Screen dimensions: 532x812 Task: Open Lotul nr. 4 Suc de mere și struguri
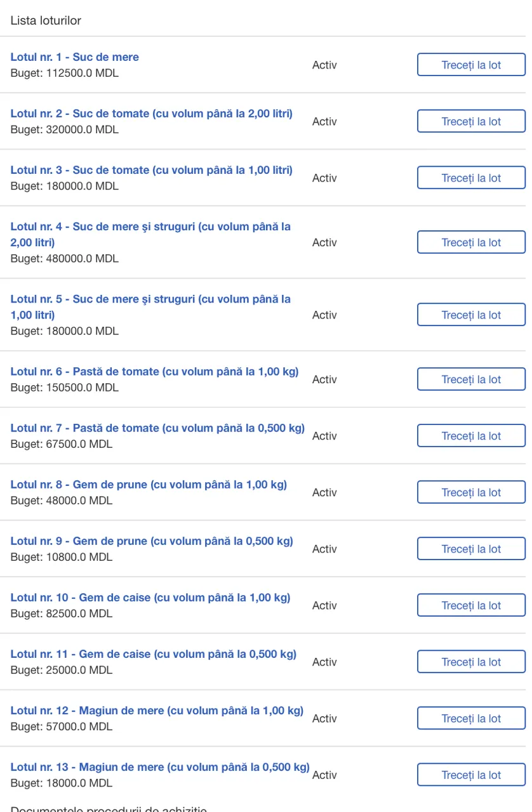[150, 227]
